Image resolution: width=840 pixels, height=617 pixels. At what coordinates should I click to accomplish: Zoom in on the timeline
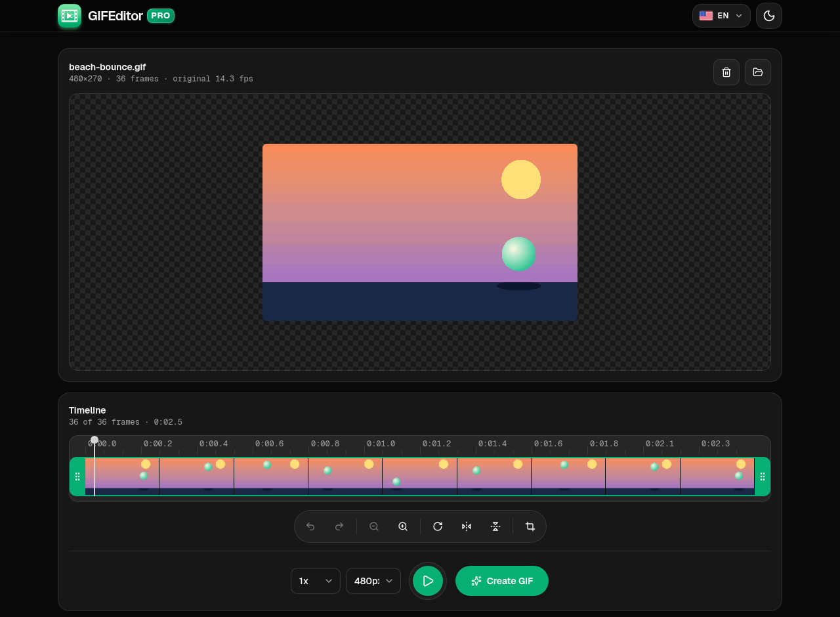coord(403,526)
